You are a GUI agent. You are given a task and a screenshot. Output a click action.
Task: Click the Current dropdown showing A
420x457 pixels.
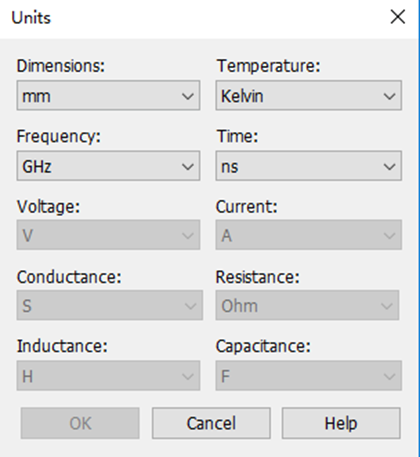click(309, 235)
